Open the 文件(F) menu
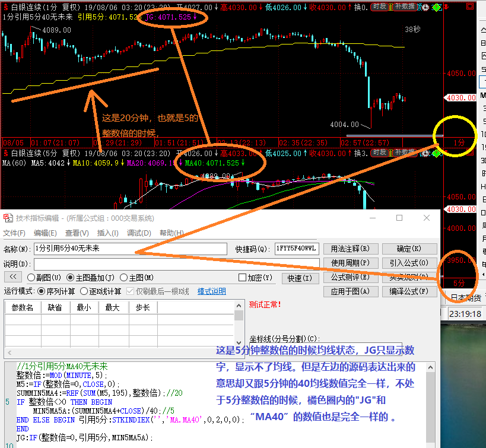Viewport: 486px width, 448px height. (x=14, y=233)
